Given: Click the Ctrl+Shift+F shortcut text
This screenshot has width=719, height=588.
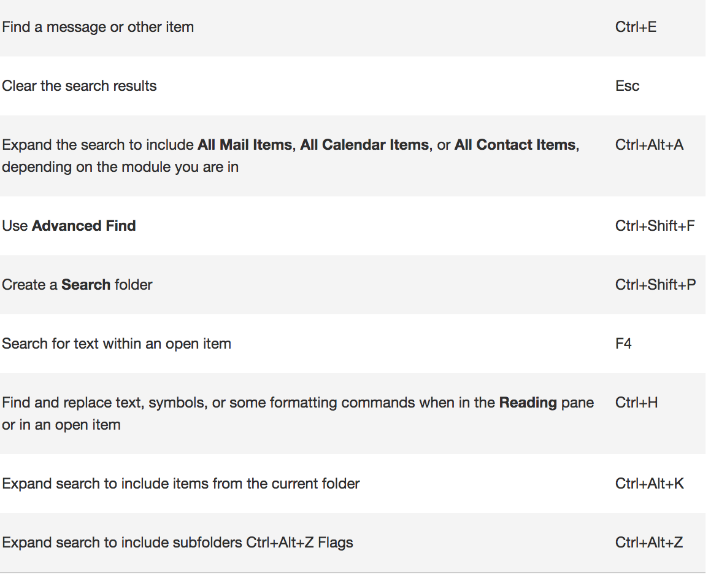Looking at the screenshot, I should click(x=655, y=226).
